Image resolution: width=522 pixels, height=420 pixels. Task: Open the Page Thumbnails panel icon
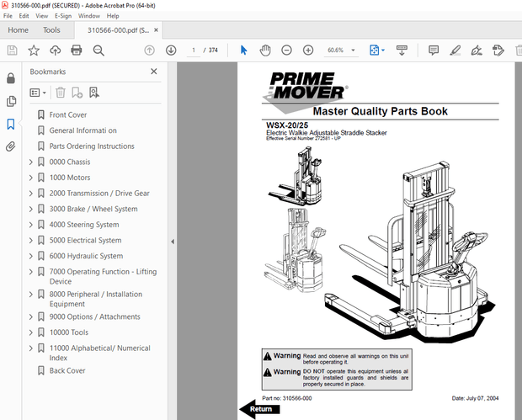(x=11, y=101)
